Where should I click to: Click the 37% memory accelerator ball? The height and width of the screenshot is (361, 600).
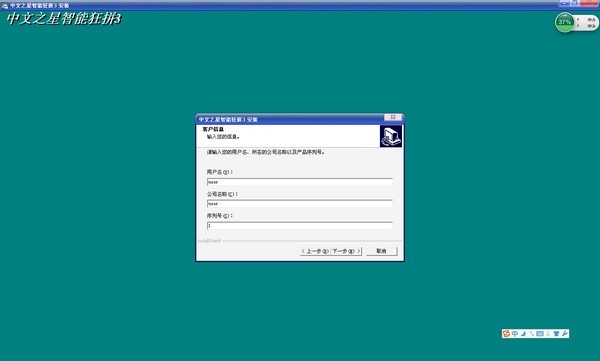[564, 22]
